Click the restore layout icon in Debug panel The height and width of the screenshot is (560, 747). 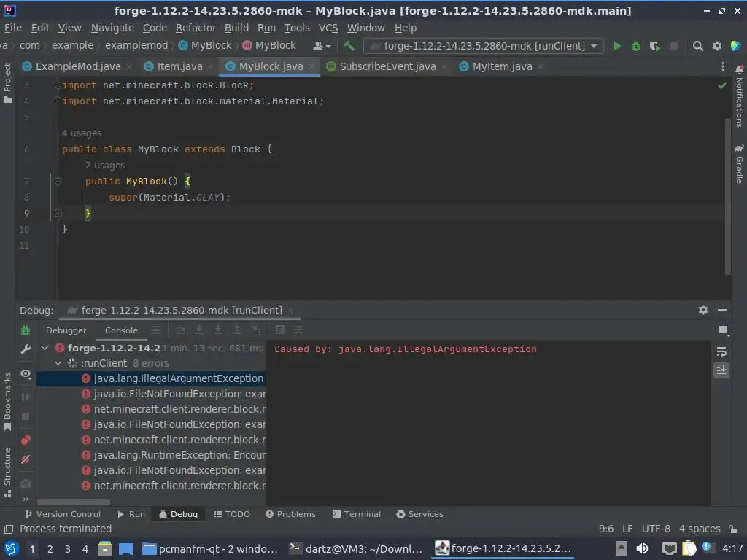(x=723, y=330)
